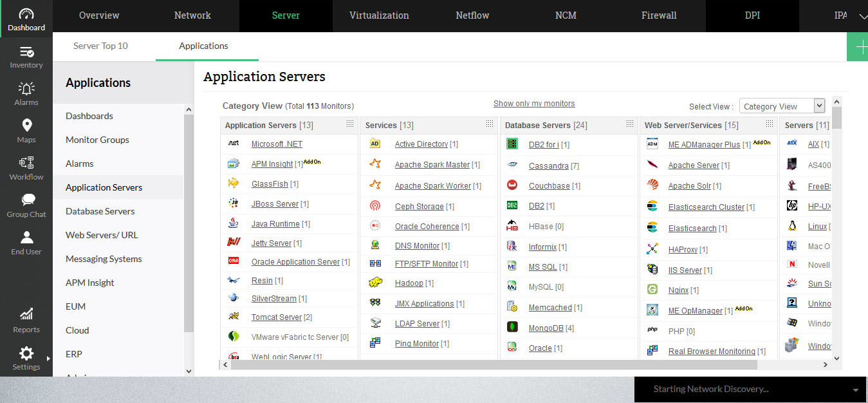Select Messaging Systems menu item
Image resolution: width=868 pixels, height=403 pixels.
point(104,259)
